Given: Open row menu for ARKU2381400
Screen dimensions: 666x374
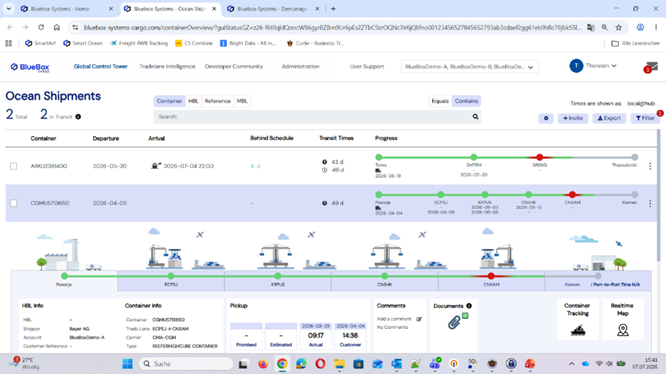Looking at the screenshot, I should (x=650, y=166).
